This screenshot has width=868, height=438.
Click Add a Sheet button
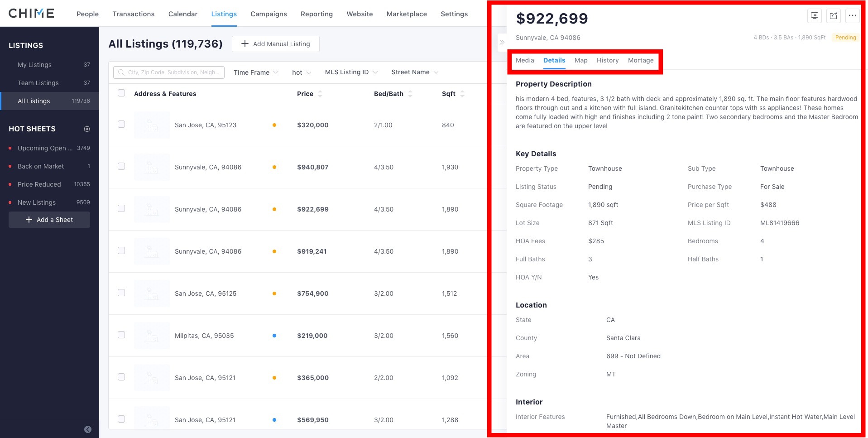coord(49,220)
